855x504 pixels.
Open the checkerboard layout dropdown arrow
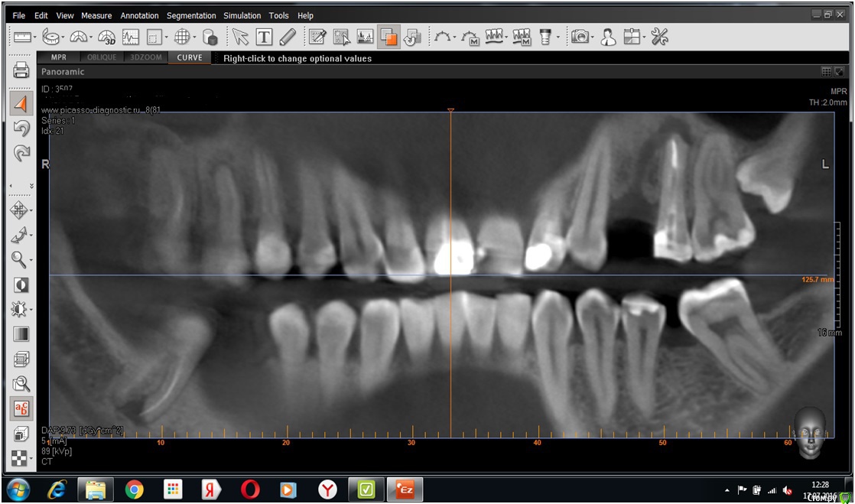(x=31, y=459)
